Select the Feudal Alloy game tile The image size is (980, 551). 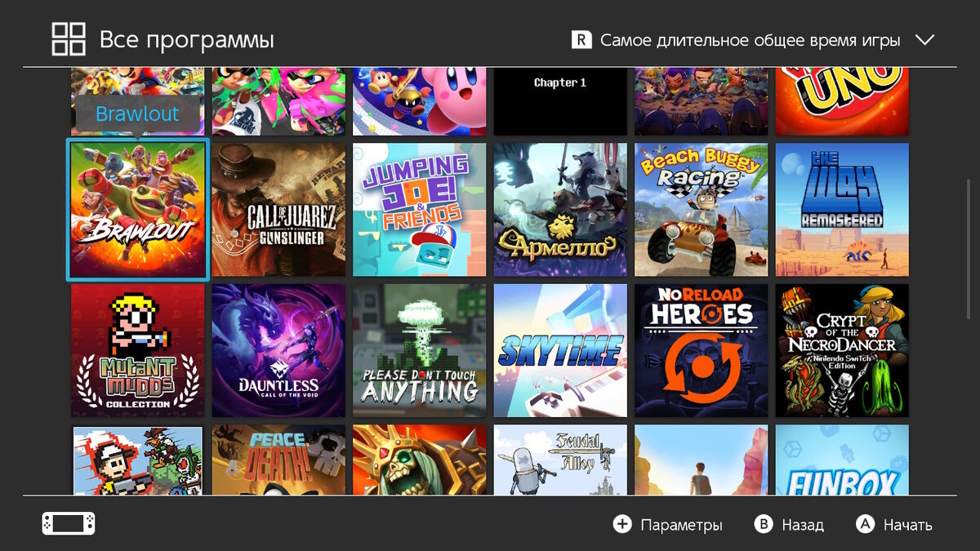pyautogui.click(x=560, y=460)
